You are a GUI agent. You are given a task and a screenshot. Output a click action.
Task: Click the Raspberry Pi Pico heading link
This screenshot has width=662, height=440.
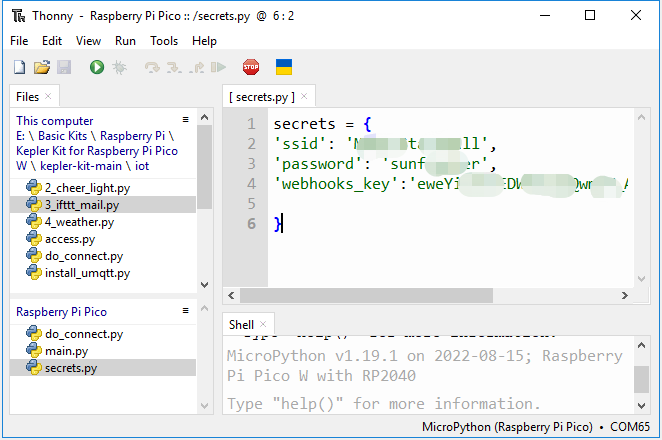click(61, 312)
